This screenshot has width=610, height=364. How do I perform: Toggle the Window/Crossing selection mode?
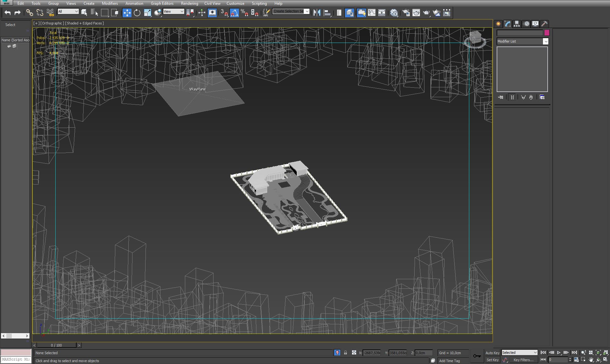(115, 12)
